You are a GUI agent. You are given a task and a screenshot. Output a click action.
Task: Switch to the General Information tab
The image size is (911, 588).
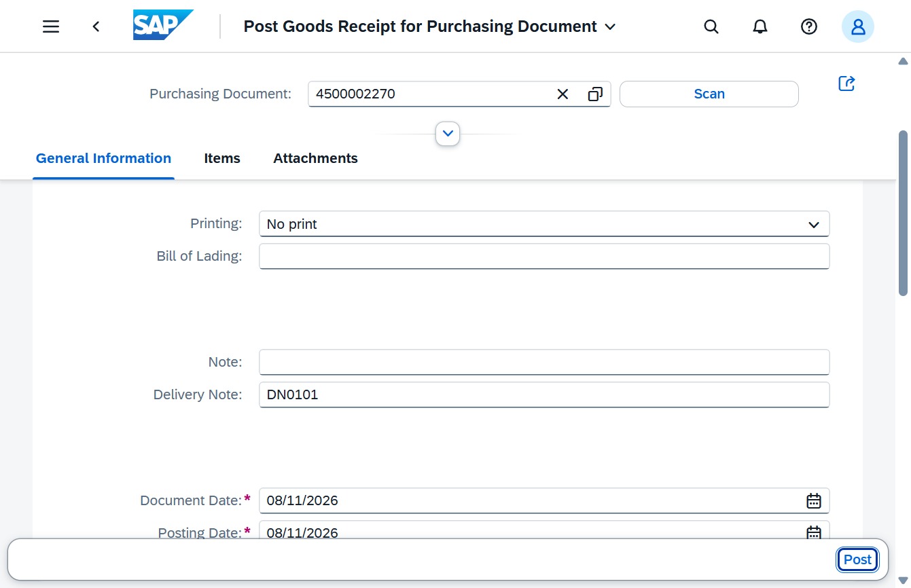(x=103, y=158)
